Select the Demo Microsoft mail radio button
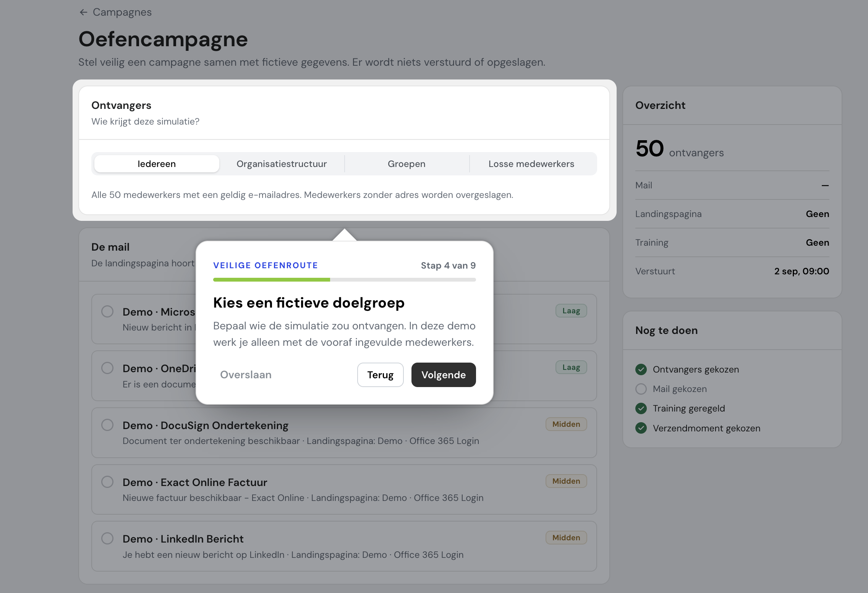 pyautogui.click(x=107, y=311)
